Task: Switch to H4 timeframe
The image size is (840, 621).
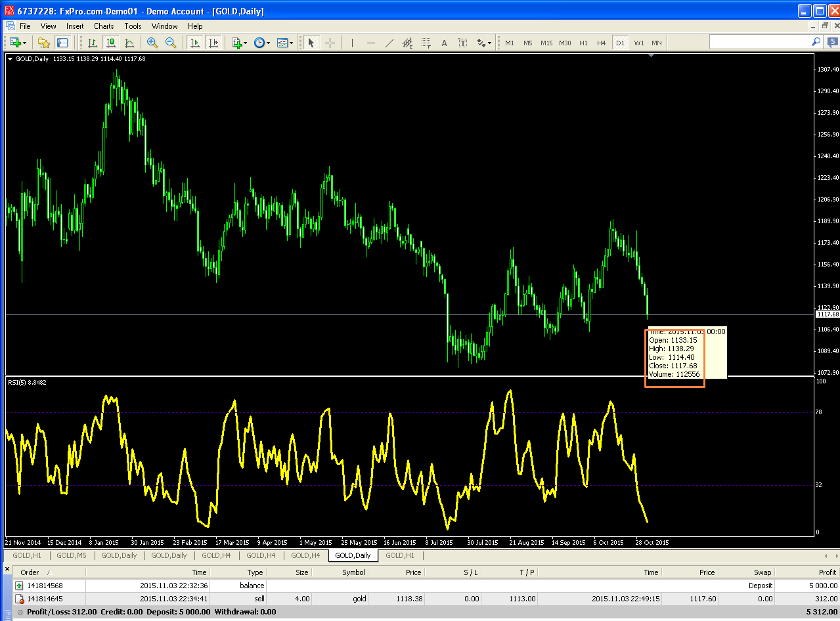Action: [x=602, y=43]
